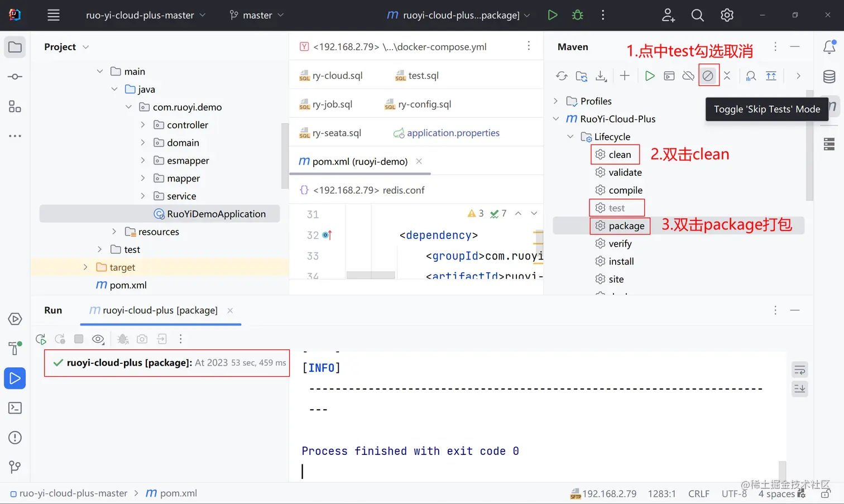844x504 pixels.
Task: Open the Terminal tool window
Action: tap(15, 408)
